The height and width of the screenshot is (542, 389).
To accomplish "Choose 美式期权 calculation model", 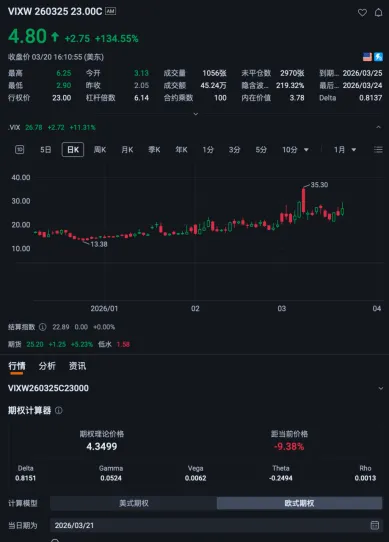I will tap(133, 503).
